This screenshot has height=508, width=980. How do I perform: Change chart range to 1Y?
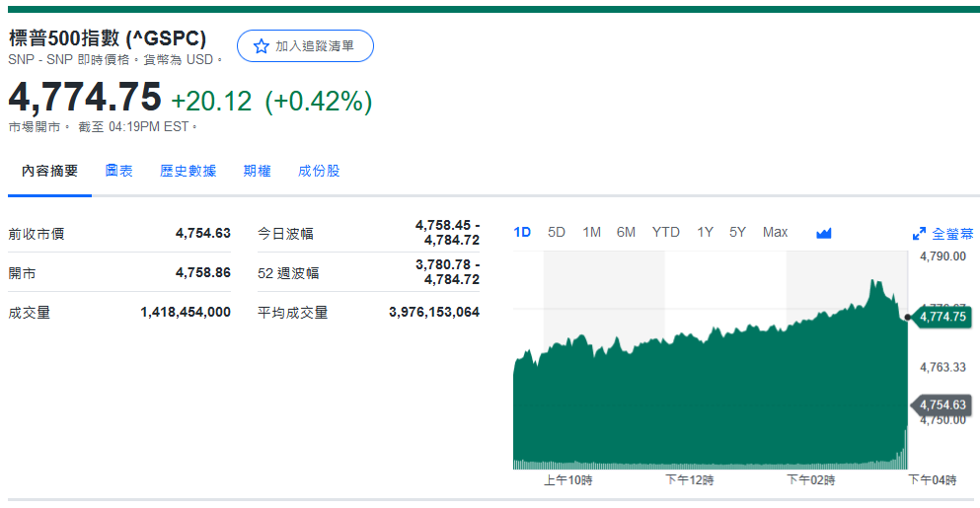pyautogui.click(x=705, y=232)
